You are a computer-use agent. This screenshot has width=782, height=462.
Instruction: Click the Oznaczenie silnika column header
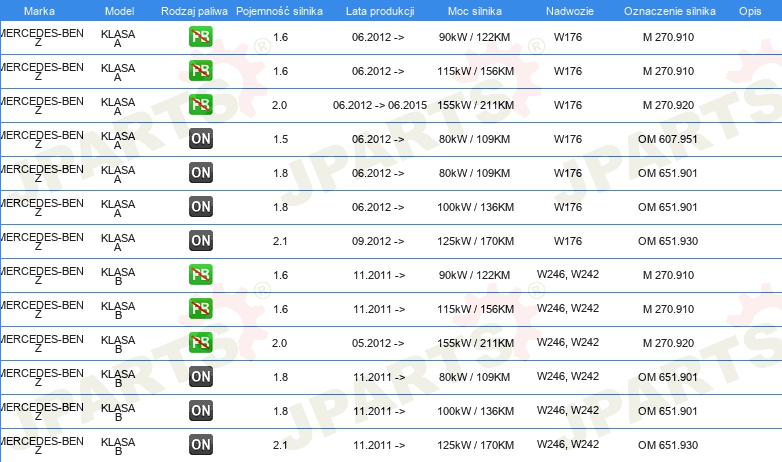tap(670, 11)
